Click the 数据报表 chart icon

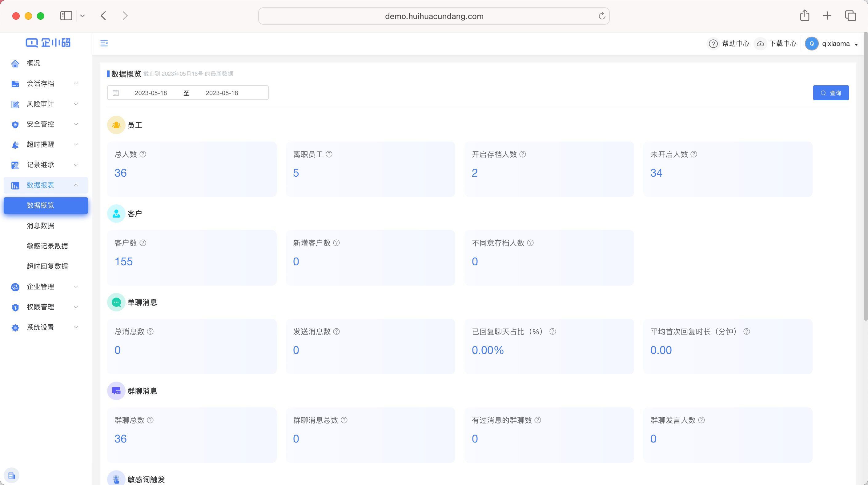coord(15,186)
